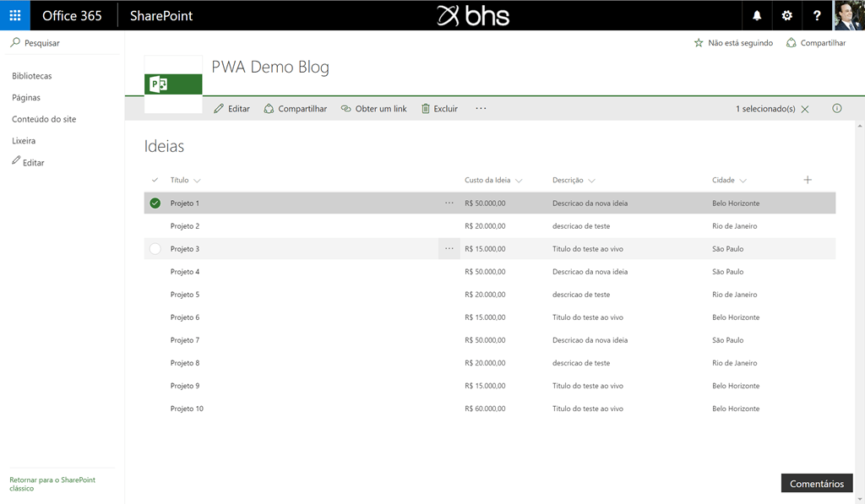Open the details pane info icon
This screenshot has height=504, width=865.
(837, 108)
